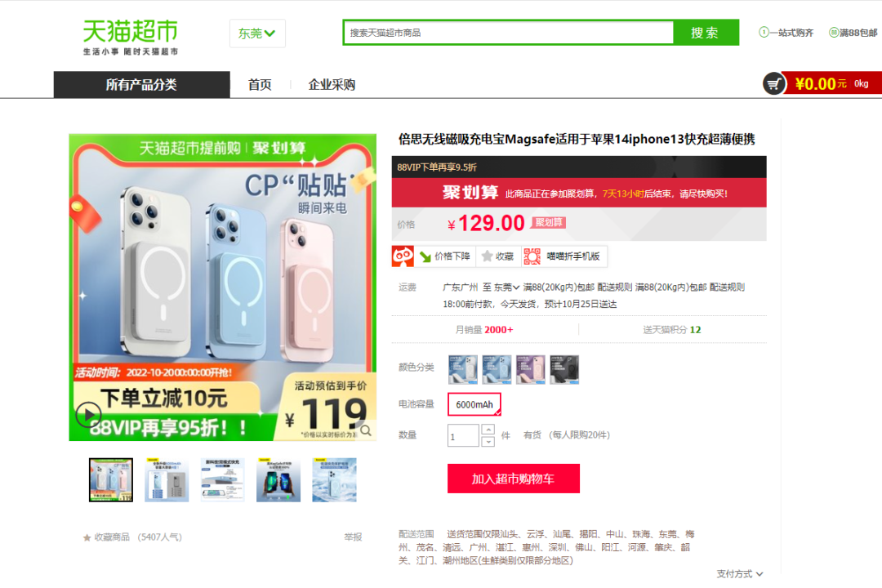The image size is (882, 588).
Task: Open the 首页 navigation tab
Action: (260, 85)
